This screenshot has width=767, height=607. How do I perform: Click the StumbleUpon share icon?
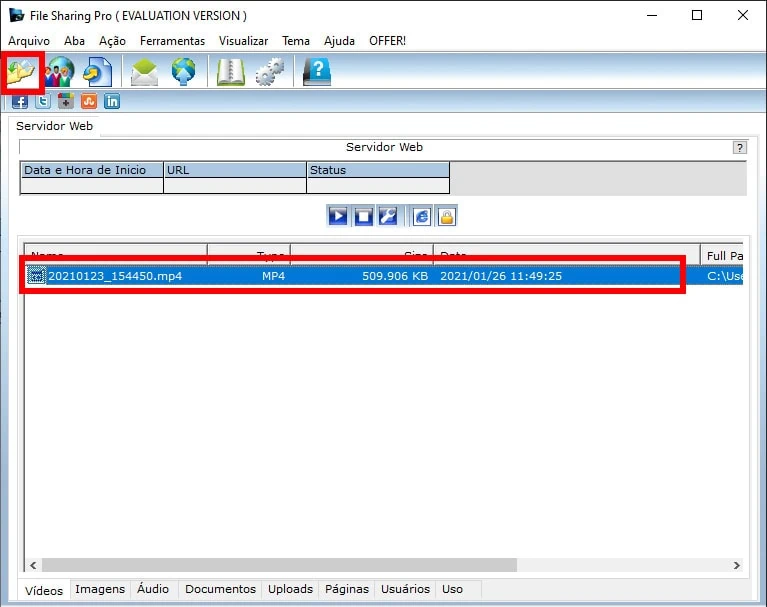pos(89,101)
